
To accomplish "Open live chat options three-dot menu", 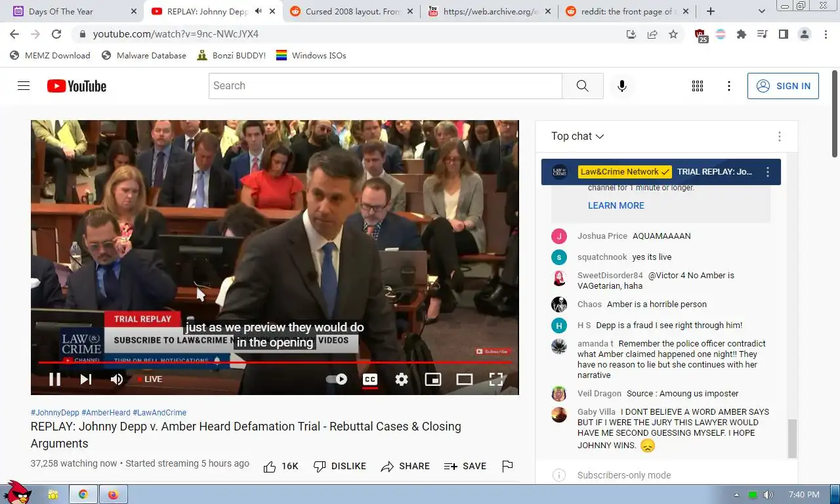I will [780, 136].
